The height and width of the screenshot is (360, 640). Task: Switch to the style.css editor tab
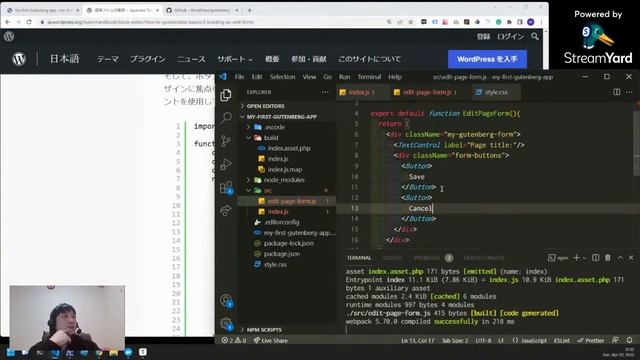(496, 92)
